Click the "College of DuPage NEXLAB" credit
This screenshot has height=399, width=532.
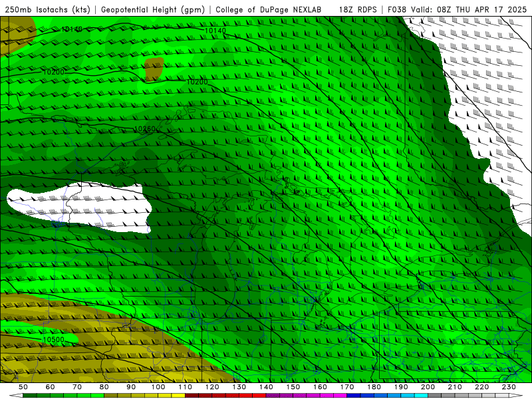click(x=269, y=10)
